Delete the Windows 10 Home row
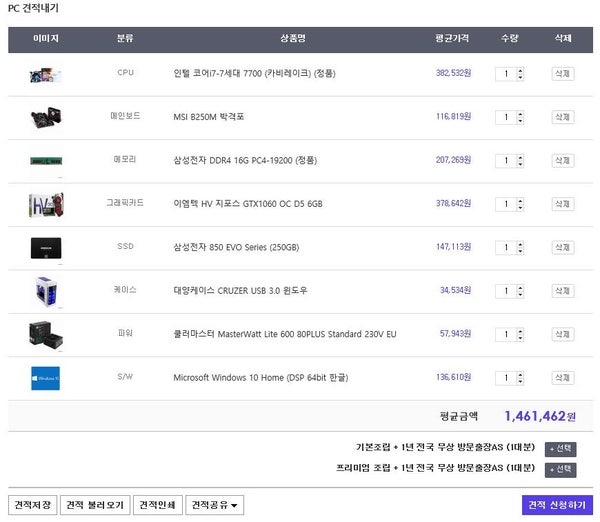This screenshot has height=522, width=600. (562, 378)
